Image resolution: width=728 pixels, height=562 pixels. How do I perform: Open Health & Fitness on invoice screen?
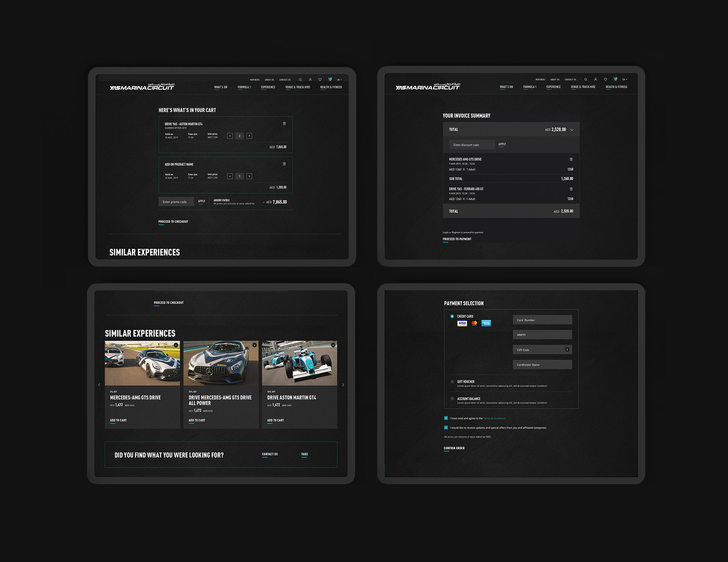pyautogui.click(x=617, y=87)
